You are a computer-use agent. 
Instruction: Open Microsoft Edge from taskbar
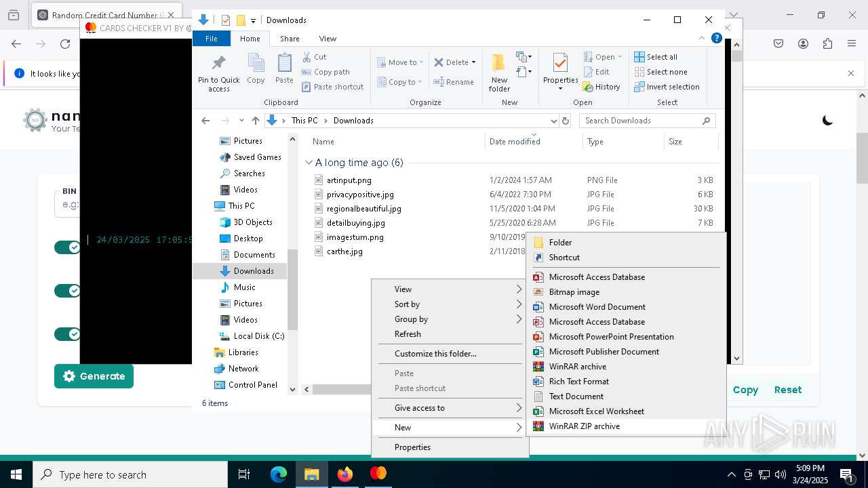click(x=279, y=474)
